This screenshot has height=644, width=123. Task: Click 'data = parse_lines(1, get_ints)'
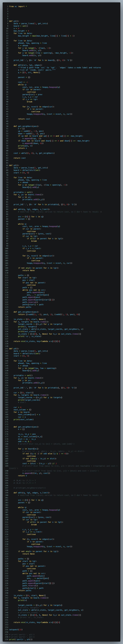(31, 23)
